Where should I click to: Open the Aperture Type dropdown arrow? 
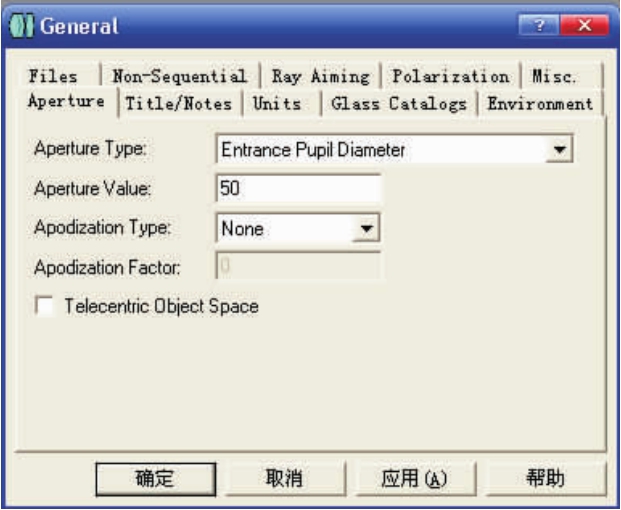point(559,149)
